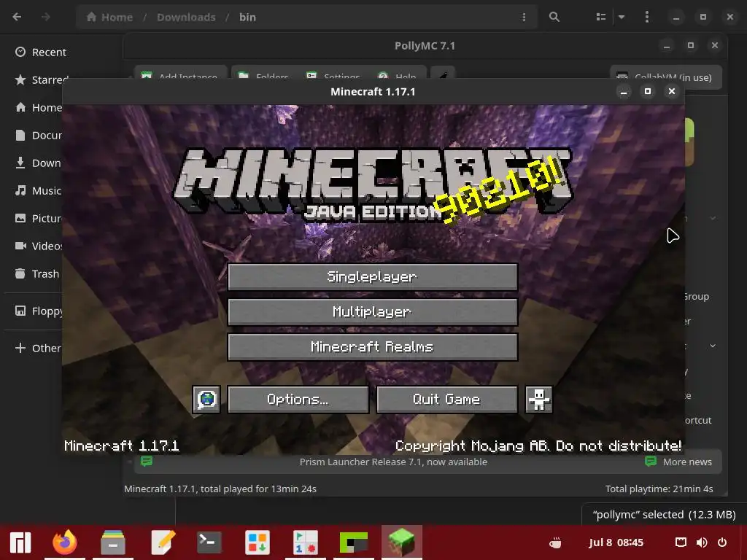Open Documents in files sidebar

click(37, 135)
